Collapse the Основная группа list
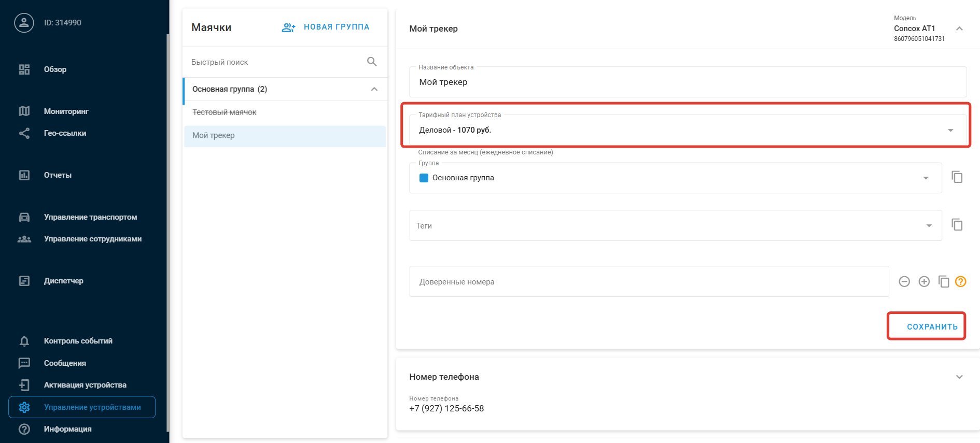 point(374,89)
